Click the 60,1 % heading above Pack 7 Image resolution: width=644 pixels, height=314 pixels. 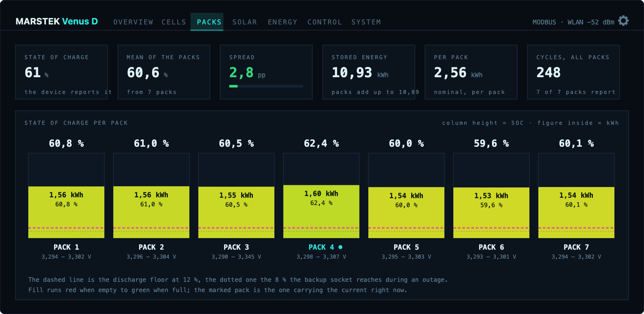tap(576, 143)
